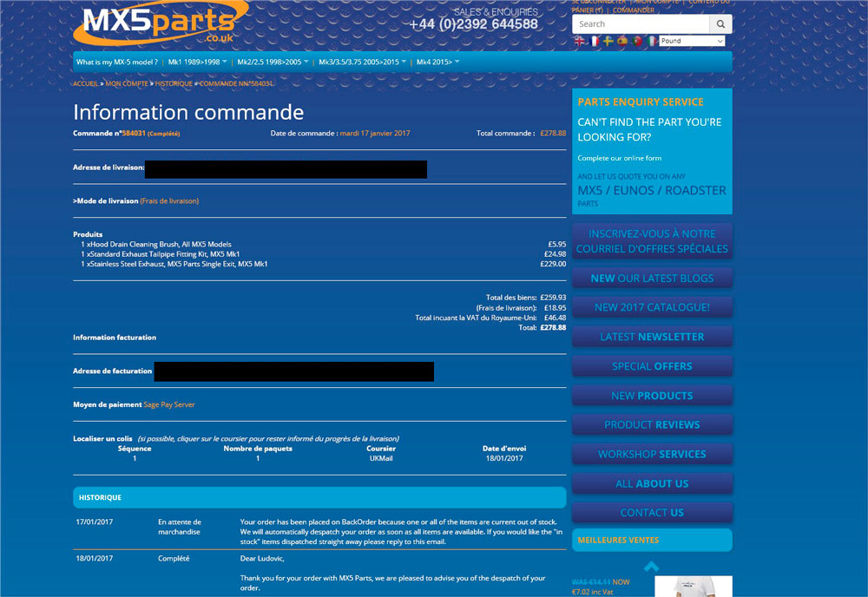Open the NEW 2017 CATALOGUE button
868x597 pixels.
click(x=652, y=307)
